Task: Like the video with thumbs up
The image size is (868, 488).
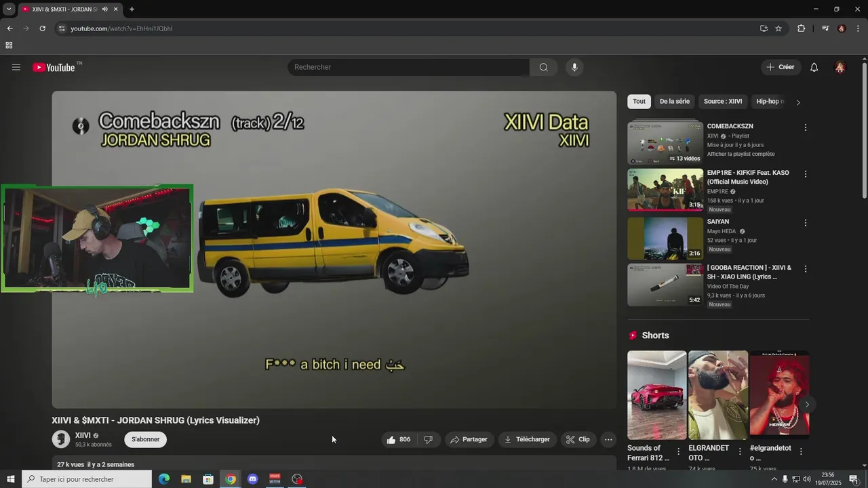Action: [x=399, y=439]
